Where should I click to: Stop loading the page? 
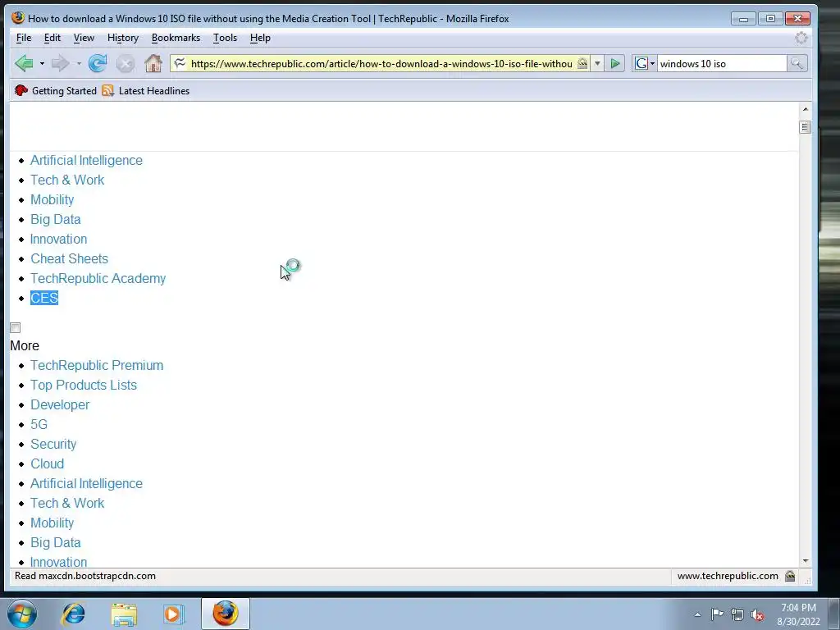126,64
